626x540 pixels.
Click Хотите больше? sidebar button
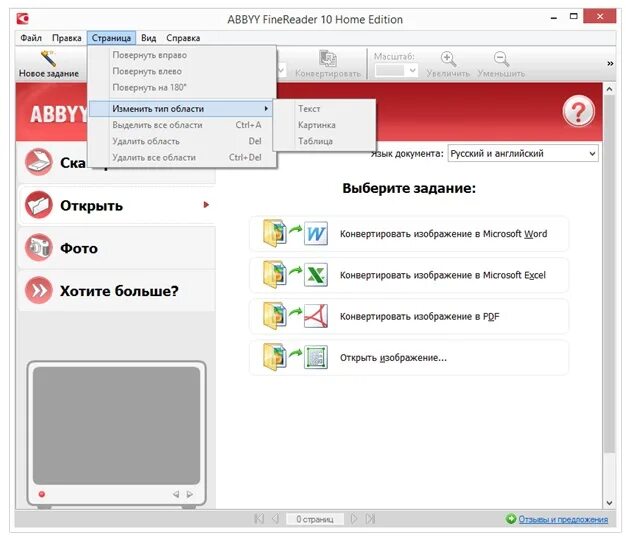click(117, 291)
